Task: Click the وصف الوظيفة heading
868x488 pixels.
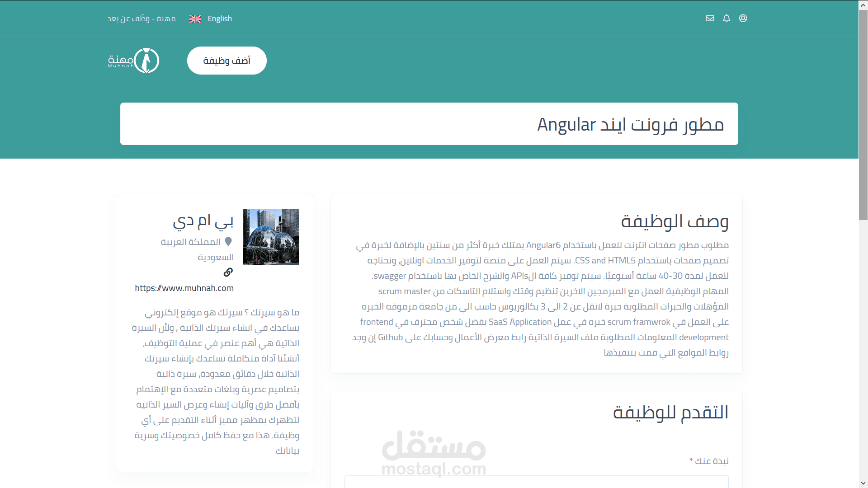Action: 675,221
